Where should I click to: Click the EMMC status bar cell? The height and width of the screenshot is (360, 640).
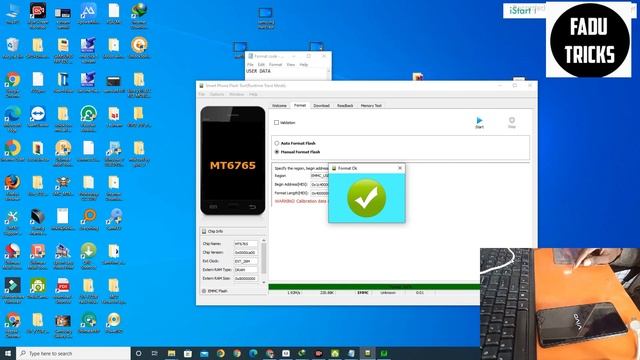363,293
